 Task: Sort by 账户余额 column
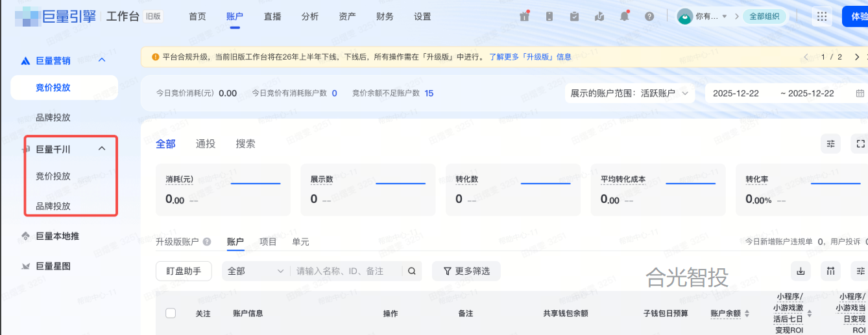(x=747, y=314)
